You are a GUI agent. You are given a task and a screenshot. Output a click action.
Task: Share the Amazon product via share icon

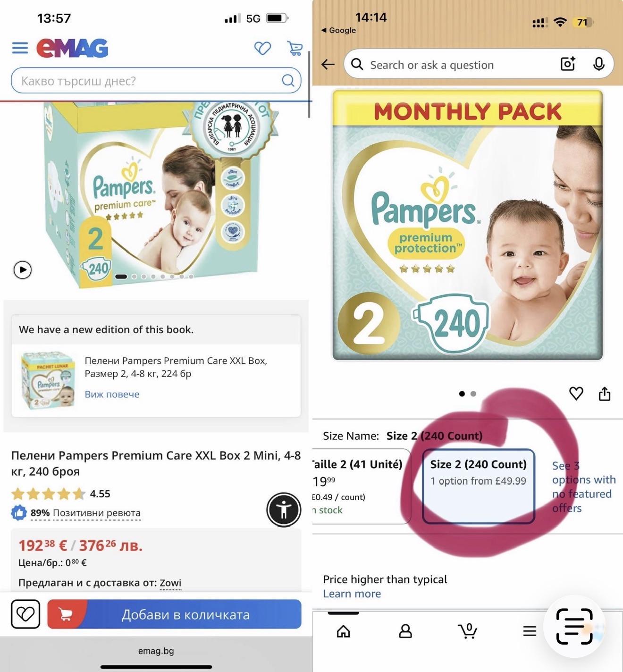pos(605,394)
